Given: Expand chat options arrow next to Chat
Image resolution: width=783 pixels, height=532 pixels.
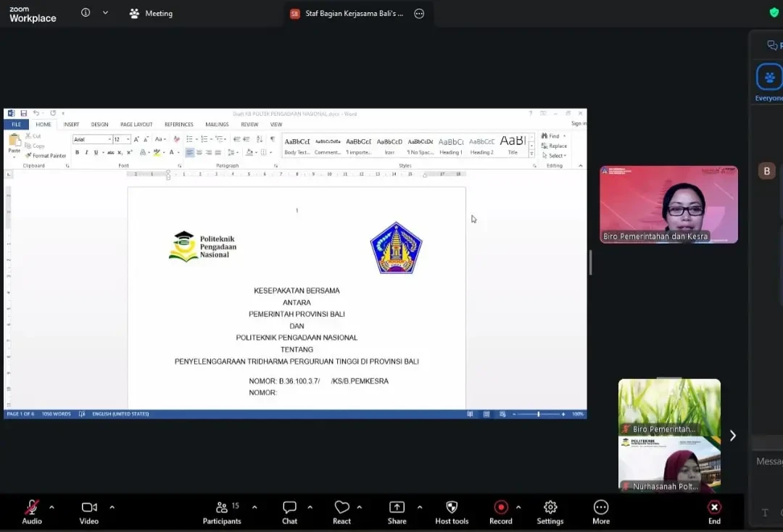Looking at the screenshot, I should [310, 507].
